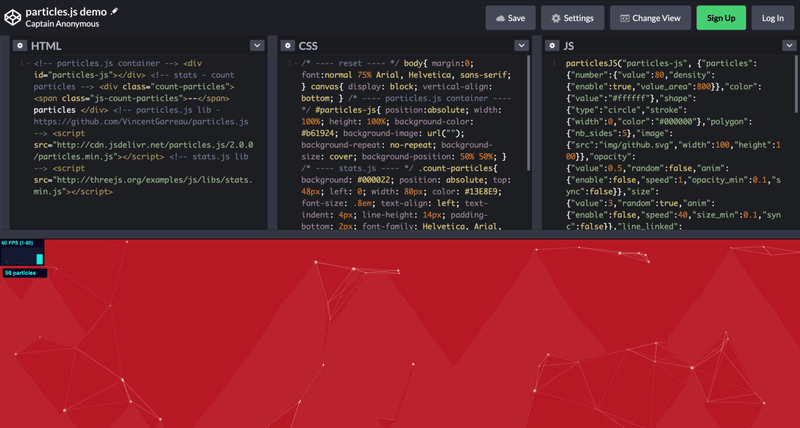Open HTML editor settings gear
Screen dimensions: 800x428
(20, 46)
